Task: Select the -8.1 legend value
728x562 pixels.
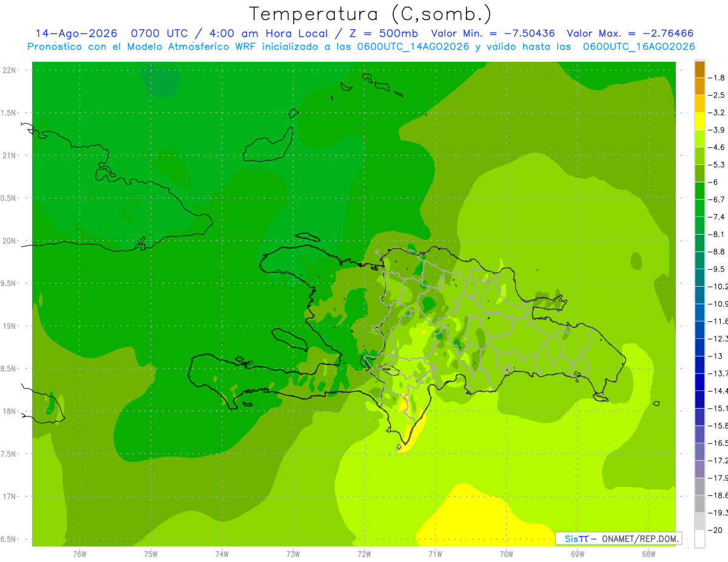Action: 716,234
